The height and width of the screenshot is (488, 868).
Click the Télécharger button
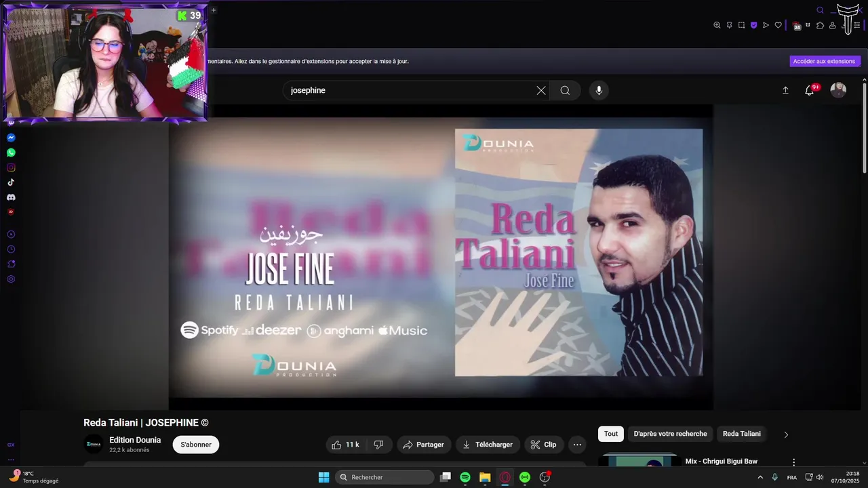[x=488, y=445]
